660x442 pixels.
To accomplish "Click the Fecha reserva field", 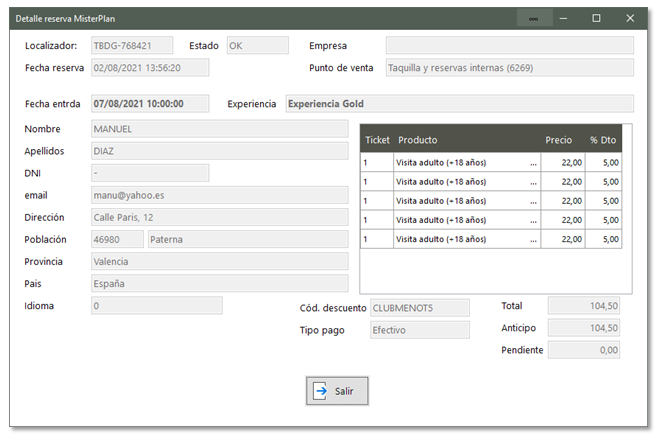I will pyautogui.click(x=150, y=68).
